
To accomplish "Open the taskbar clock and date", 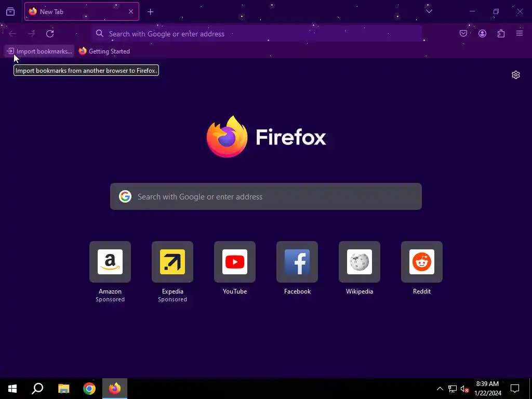I will (x=487, y=389).
